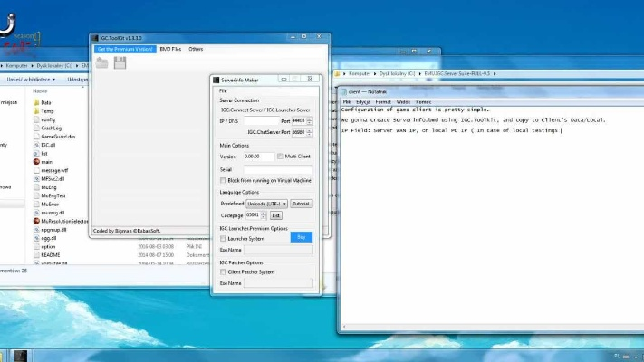Click the List button next to Codepage
Screen dimensions: 644x362
(276, 215)
